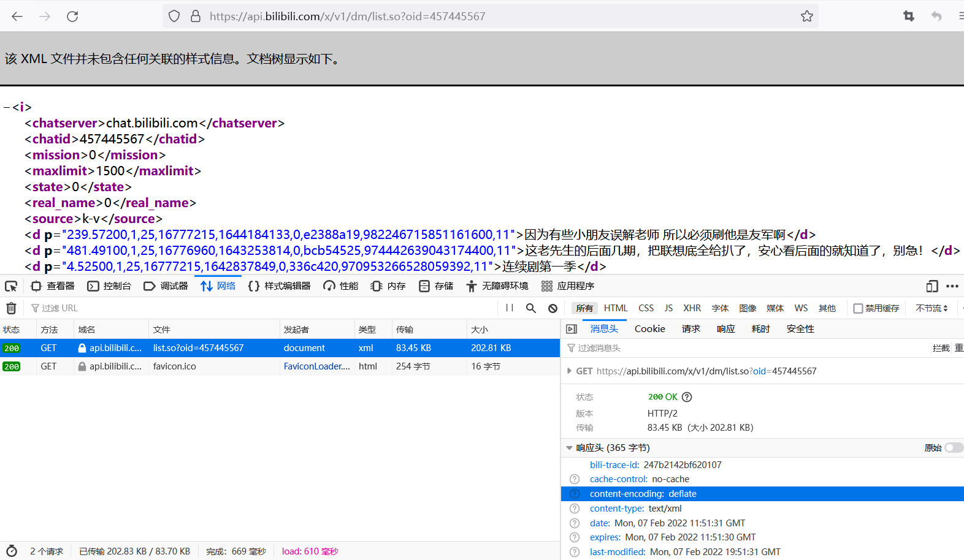Open the shield tracking protection info
Image resolution: width=964 pixels, height=560 pixels.
coord(174,17)
